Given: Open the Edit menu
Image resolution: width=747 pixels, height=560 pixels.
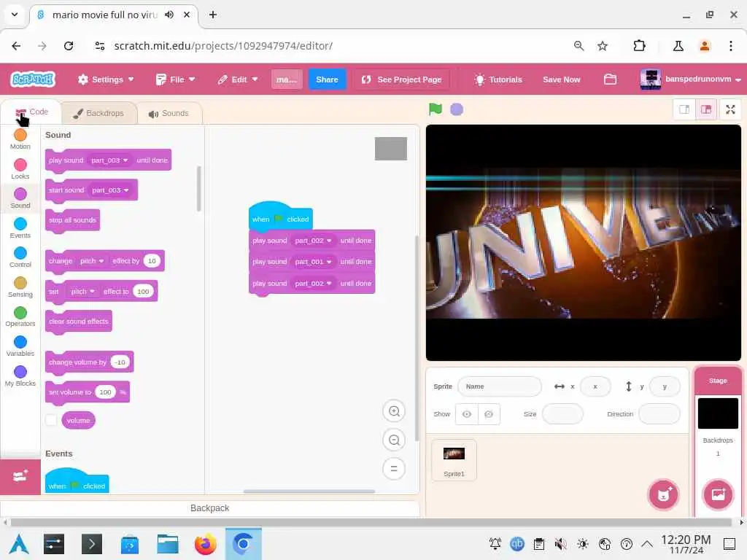Looking at the screenshot, I should point(237,79).
